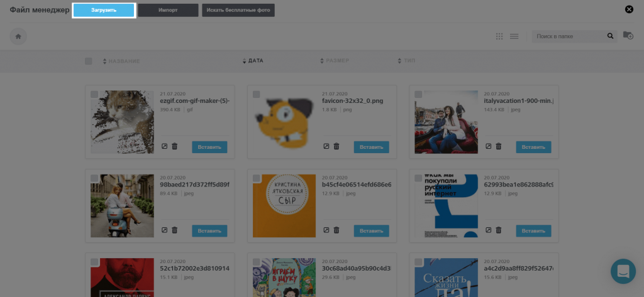Open edit icon for ezgif.com-gif-maker file
Viewport: 644px width, 297px height.
(x=164, y=146)
